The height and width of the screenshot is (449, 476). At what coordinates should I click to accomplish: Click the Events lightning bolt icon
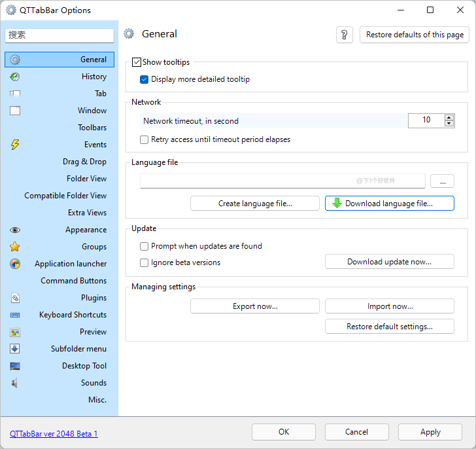click(x=15, y=145)
